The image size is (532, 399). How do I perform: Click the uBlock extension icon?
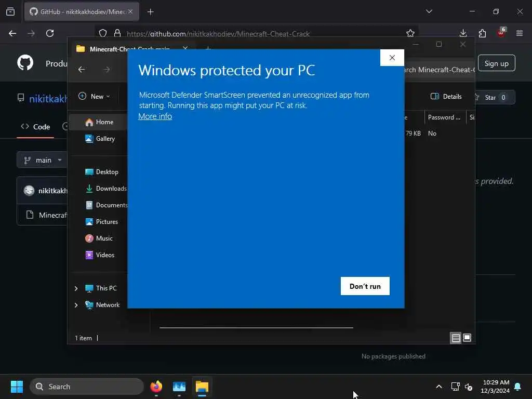(x=501, y=33)
